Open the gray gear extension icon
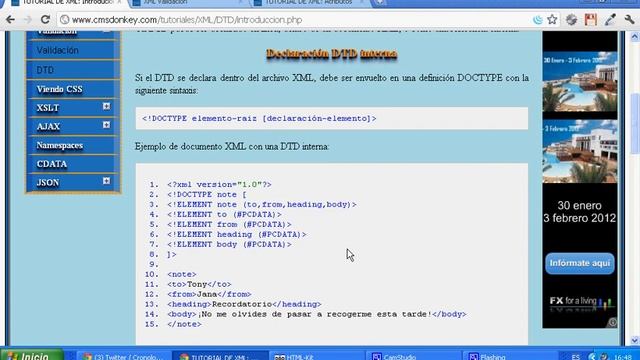Viewport: 640px width, 360px height. pos(571,20)
